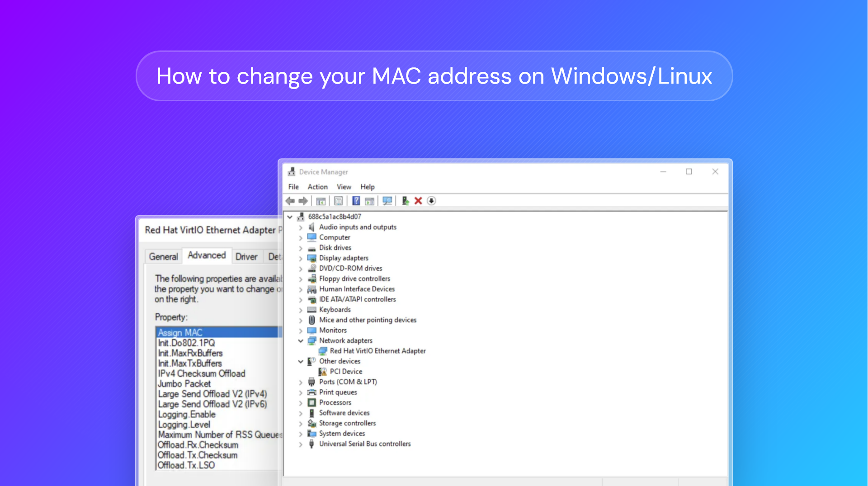Click the Update device driver toolbar icon
This screenshot has height=486, width=868.
(x=406, y=201)
